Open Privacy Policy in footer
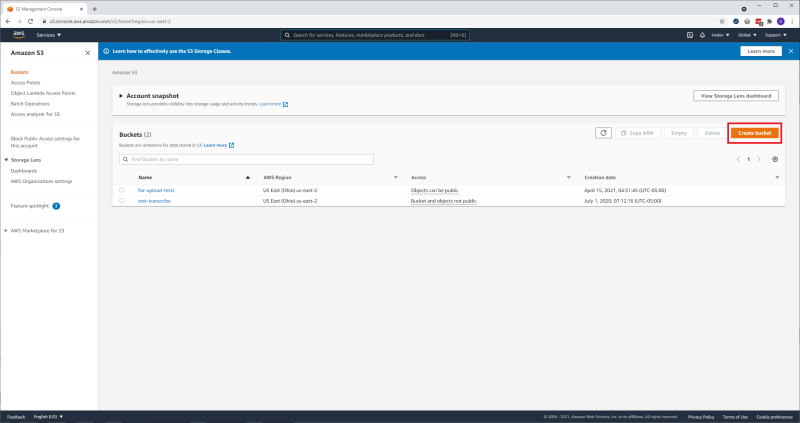The height and width of the screenshot is (423, 800). 701,417
